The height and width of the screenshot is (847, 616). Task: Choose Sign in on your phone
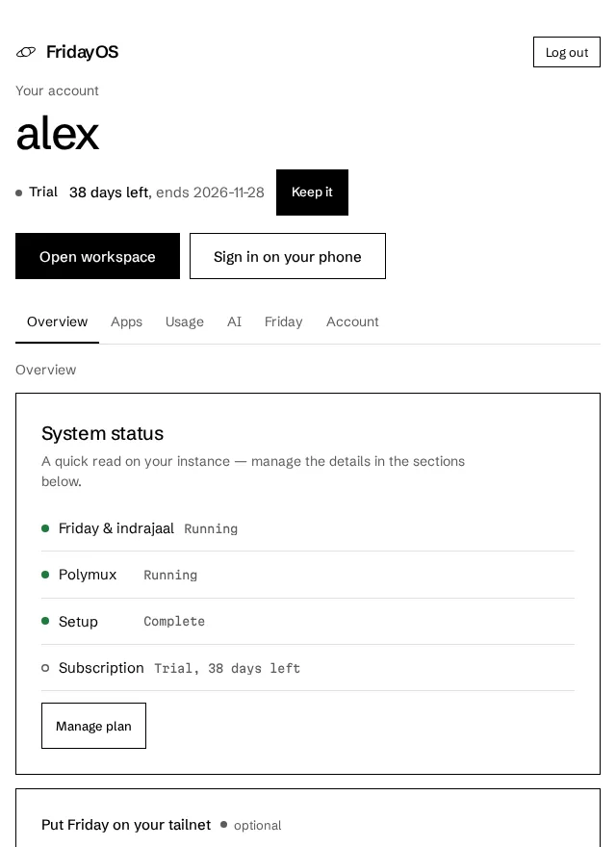coord(288,256)
